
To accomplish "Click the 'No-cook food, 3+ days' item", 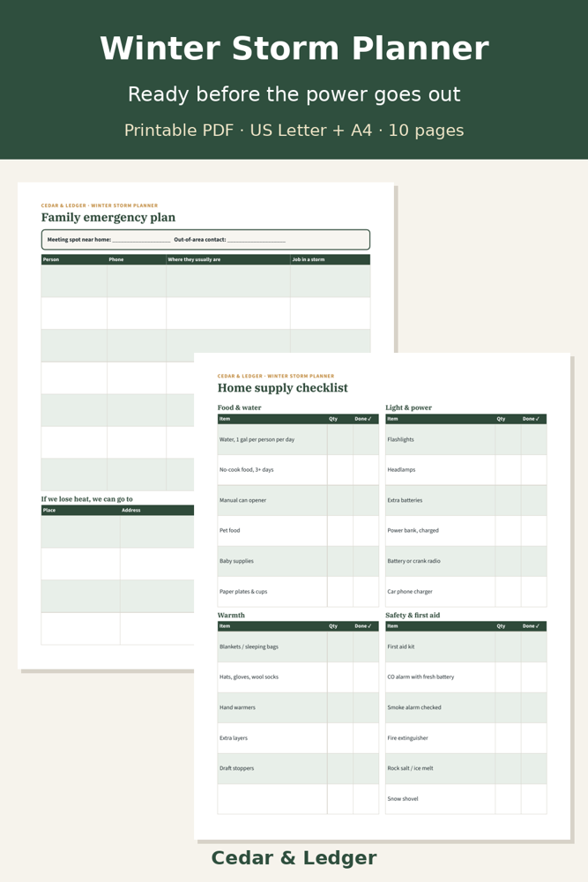I will pyautogui.click(x=246, y=470).
